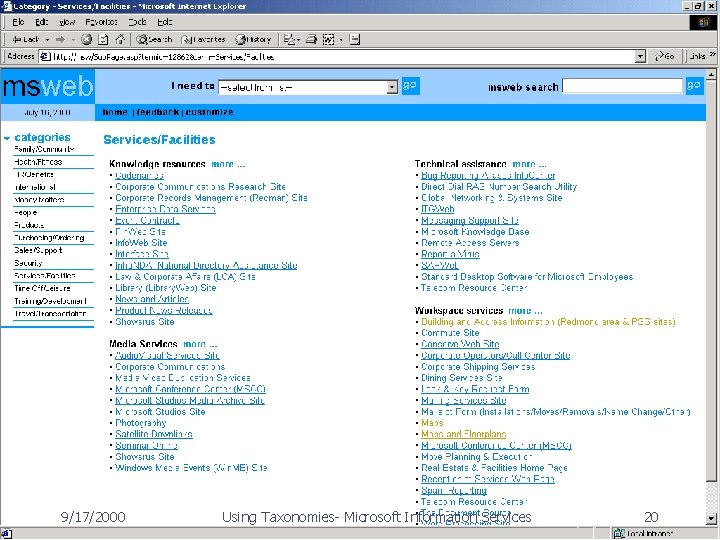The width and height of the screenshot is (720, 540).
Task: Open the Commute Site link
Action: [450, 333]
